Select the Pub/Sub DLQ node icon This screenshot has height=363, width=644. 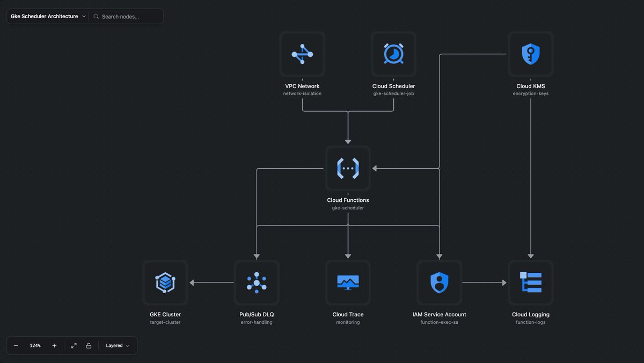pos(257,282)
